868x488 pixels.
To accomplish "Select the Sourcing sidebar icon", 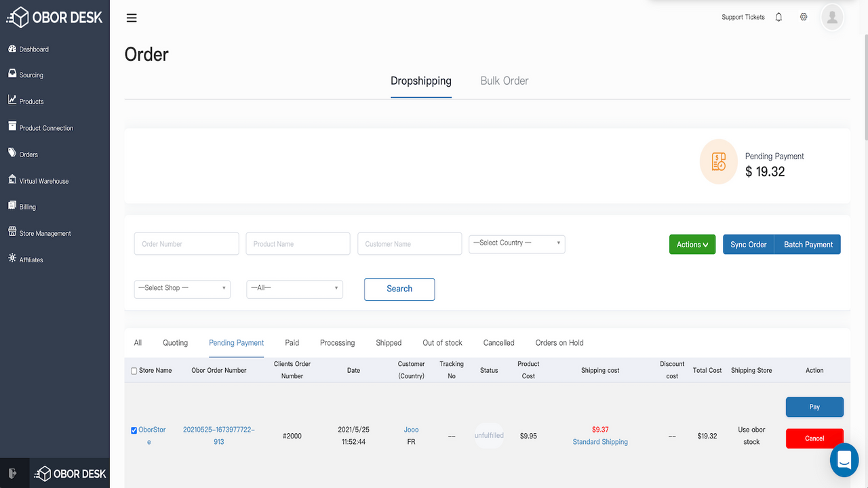I will (30, 75).
